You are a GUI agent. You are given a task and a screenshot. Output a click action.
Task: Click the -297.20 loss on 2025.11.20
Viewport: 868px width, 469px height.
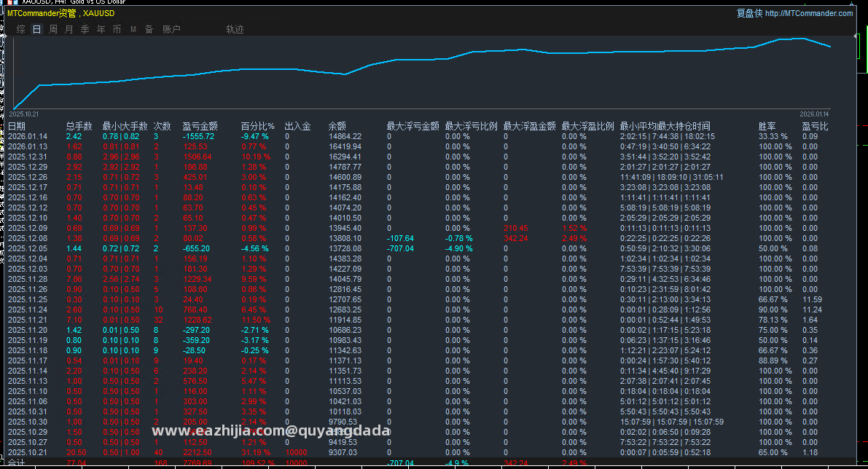click(196, 330)
